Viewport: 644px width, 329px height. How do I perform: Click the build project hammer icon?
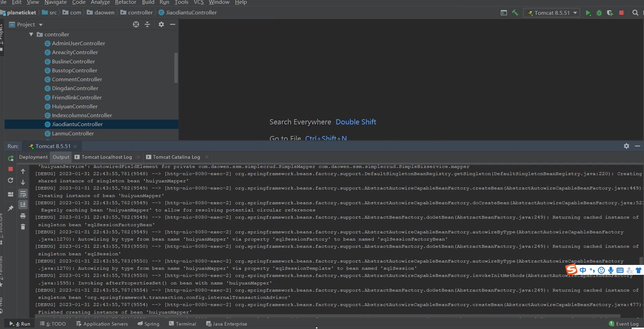pyautogui.click(x=515, y=13)
